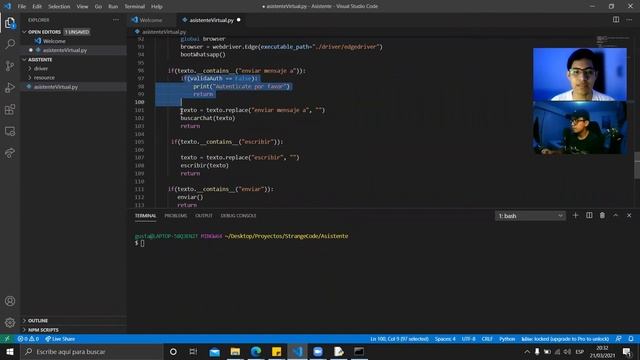Maximize the terminal panel size

point(616,216)
